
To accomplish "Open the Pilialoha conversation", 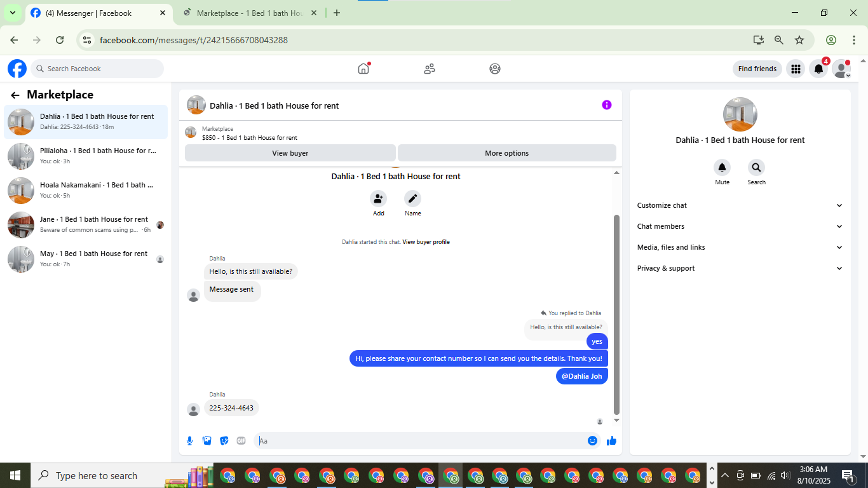I will (x=86, y=156).
